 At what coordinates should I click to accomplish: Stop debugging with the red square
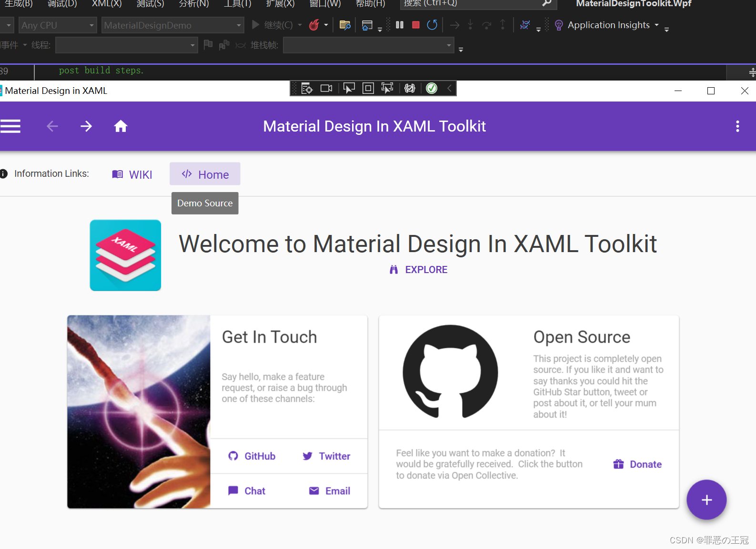click(416, 25)
